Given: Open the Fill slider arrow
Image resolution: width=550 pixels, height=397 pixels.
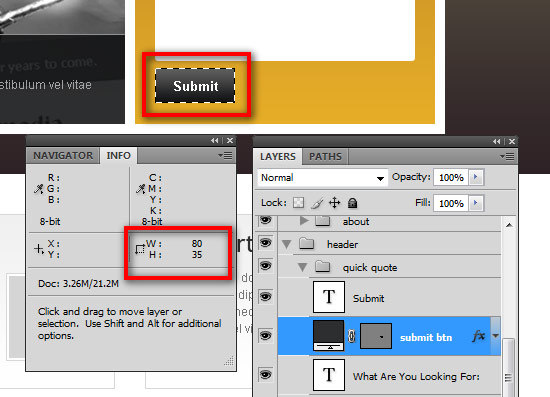Looking at the screenshot, I should click(476, 203).
